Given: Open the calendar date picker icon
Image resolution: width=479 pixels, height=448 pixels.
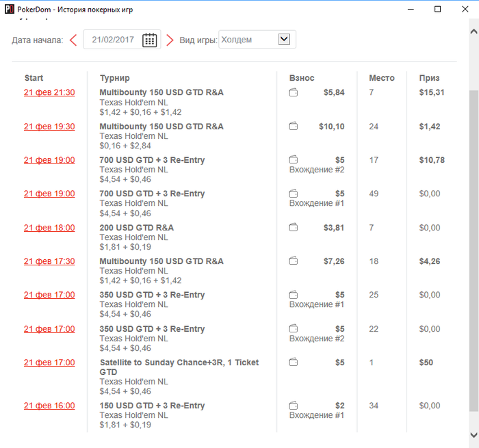Looking at the screenshot, I should click(149, 40).
